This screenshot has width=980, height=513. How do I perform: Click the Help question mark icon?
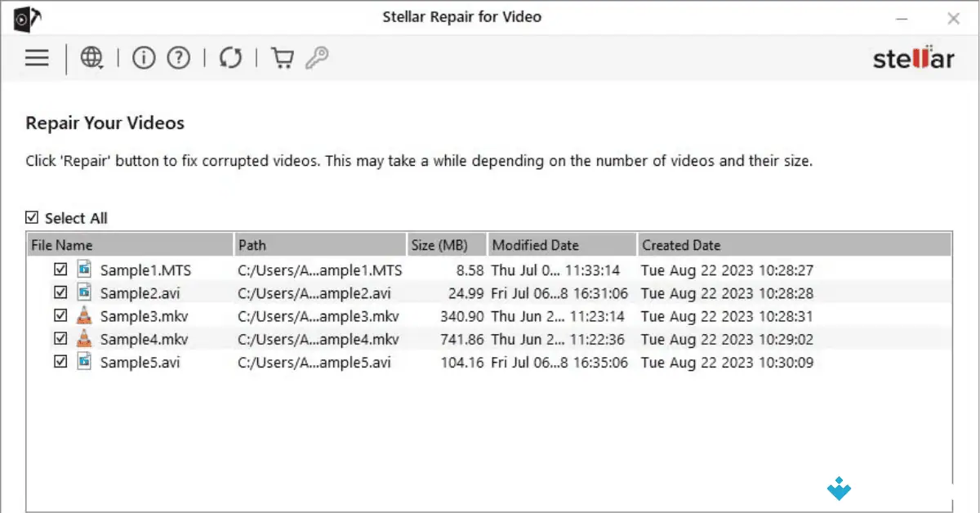point(178,58)
